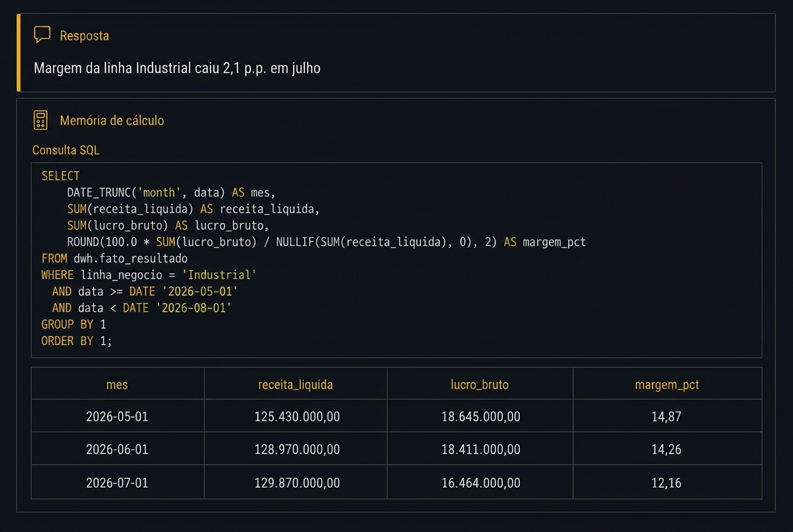
Task: Click the Consulta SQL label
Action: point(66,150)
